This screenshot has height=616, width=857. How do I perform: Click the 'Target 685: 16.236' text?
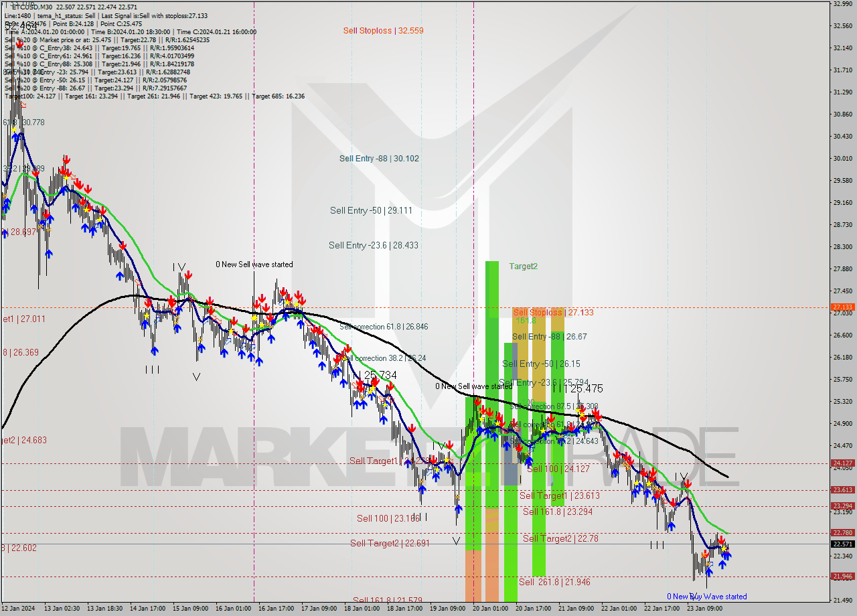click(278, 96)
